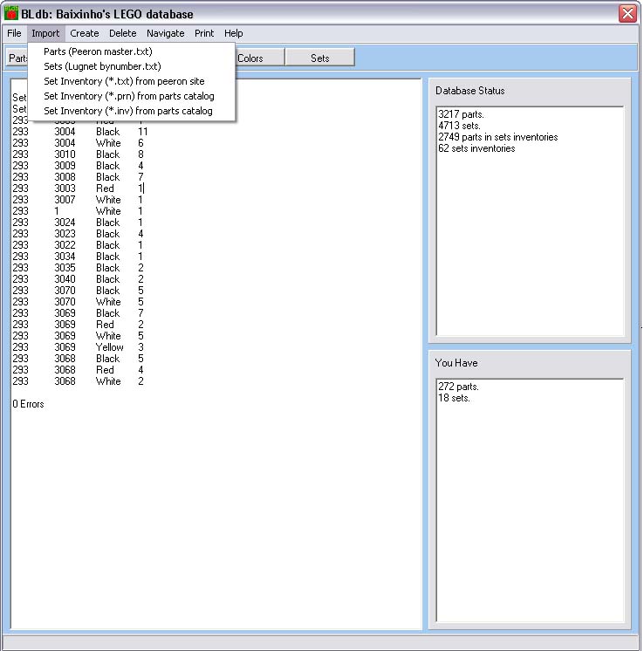The width and height of the screenshot is (644, 651).
Task: Close the BLdb window
Action: (627, 14)
